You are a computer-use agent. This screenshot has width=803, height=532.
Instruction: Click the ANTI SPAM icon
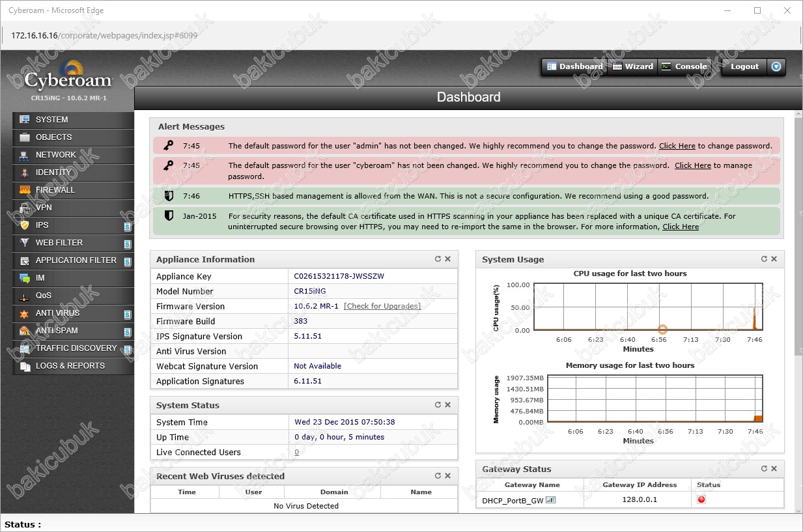(x=25, y=331)
